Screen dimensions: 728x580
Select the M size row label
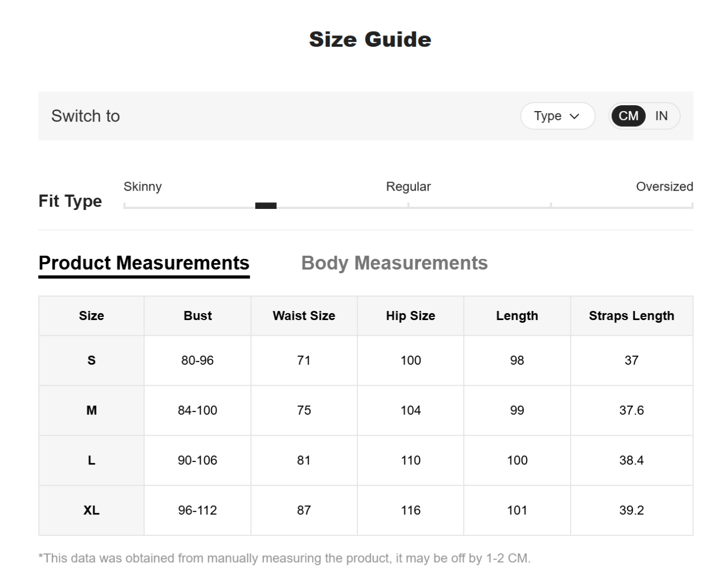pos(91,410)
